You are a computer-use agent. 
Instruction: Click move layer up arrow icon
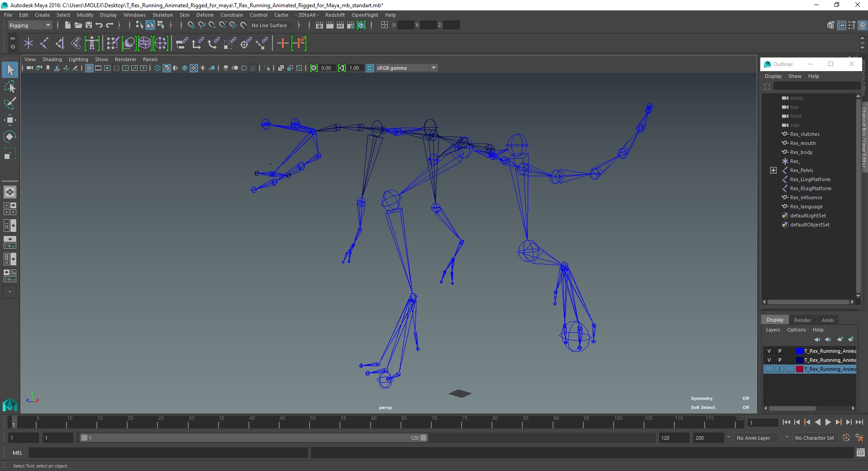tap(817, 339)
